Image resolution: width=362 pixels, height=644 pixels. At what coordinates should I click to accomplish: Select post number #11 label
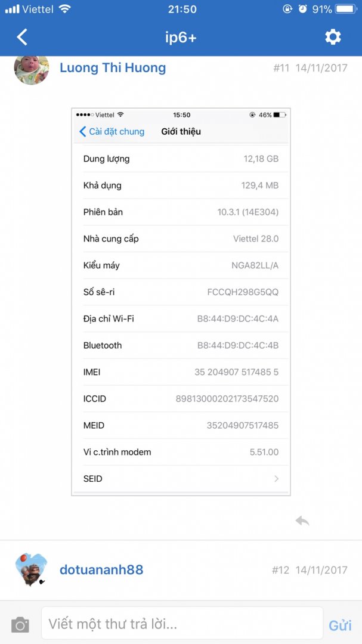[281, 68]
